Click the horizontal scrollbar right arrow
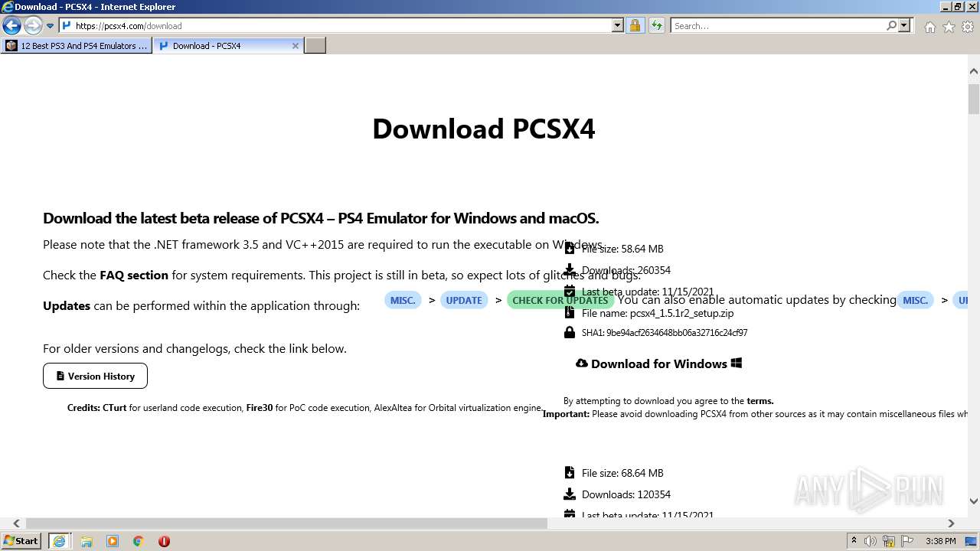Viewport: 980px width, 551px height. 951,523
